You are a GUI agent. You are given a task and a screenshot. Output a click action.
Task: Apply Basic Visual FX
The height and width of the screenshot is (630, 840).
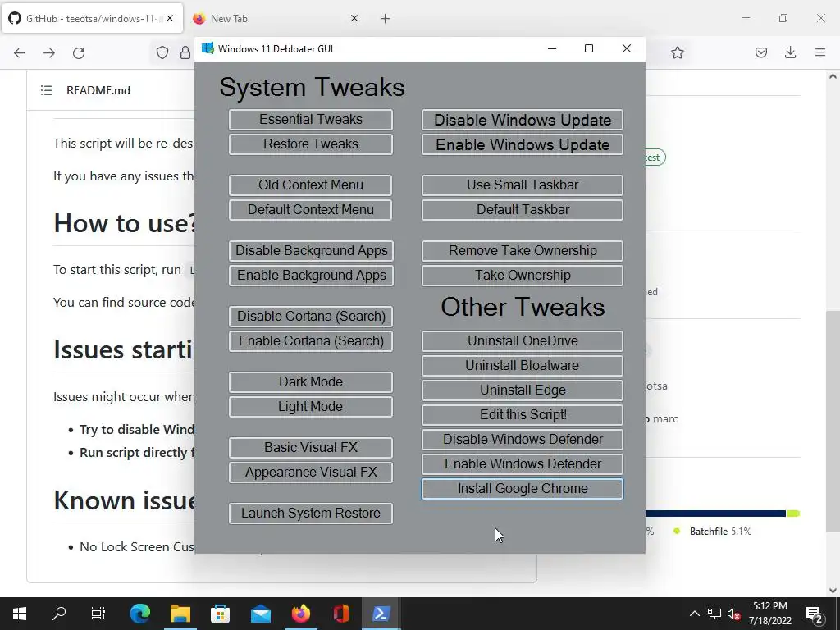tap(311, 447)
